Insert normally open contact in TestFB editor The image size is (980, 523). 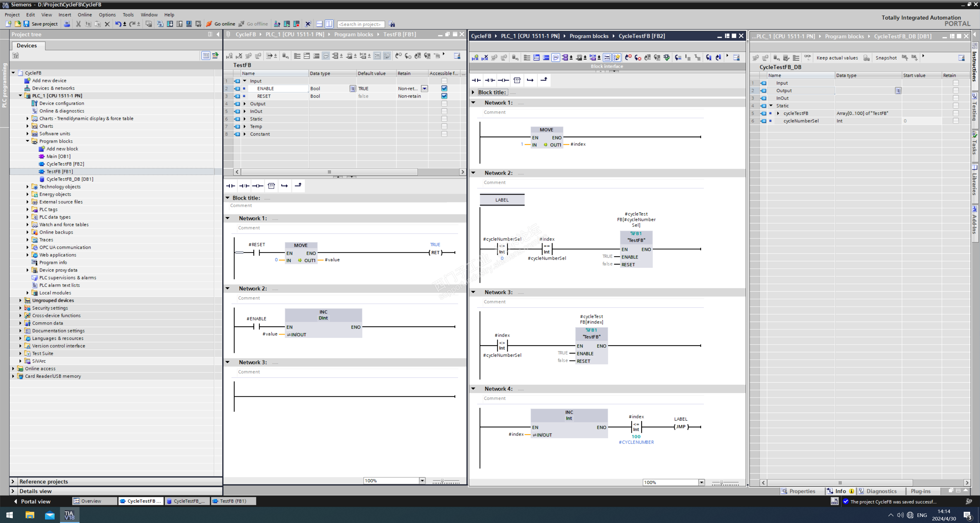(x=230, y=186)
